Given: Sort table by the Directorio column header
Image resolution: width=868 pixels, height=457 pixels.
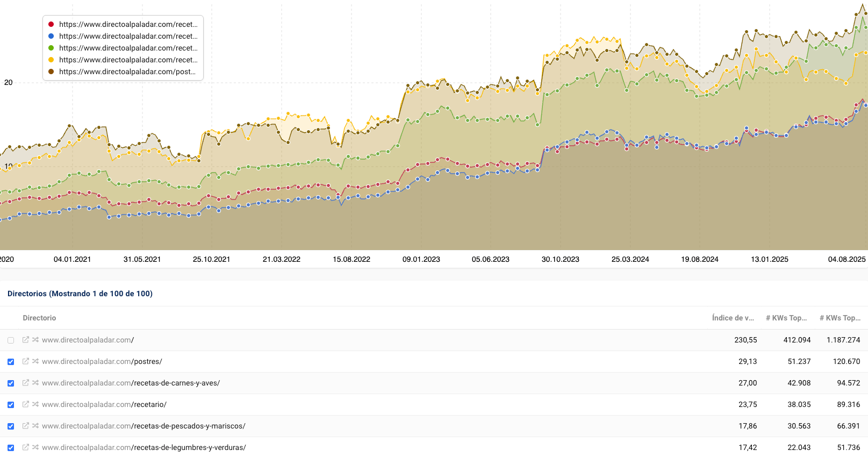Looking at the screenshot, I should tap(39, 318).
